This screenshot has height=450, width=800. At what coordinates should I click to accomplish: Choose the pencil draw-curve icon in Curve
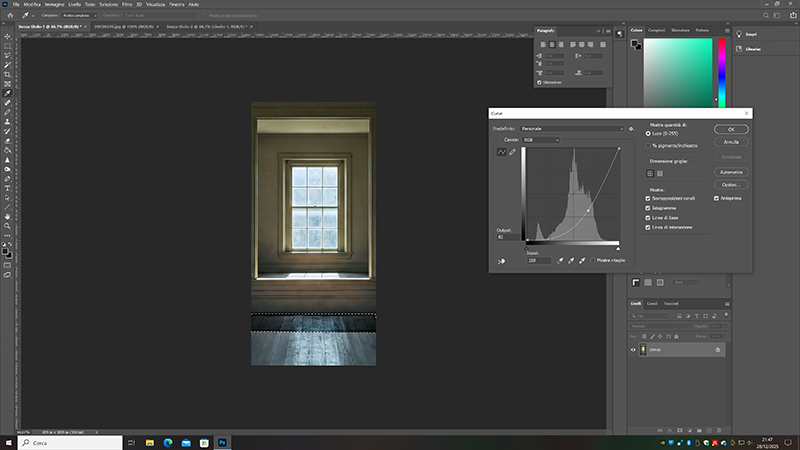[x=512, y=152]
